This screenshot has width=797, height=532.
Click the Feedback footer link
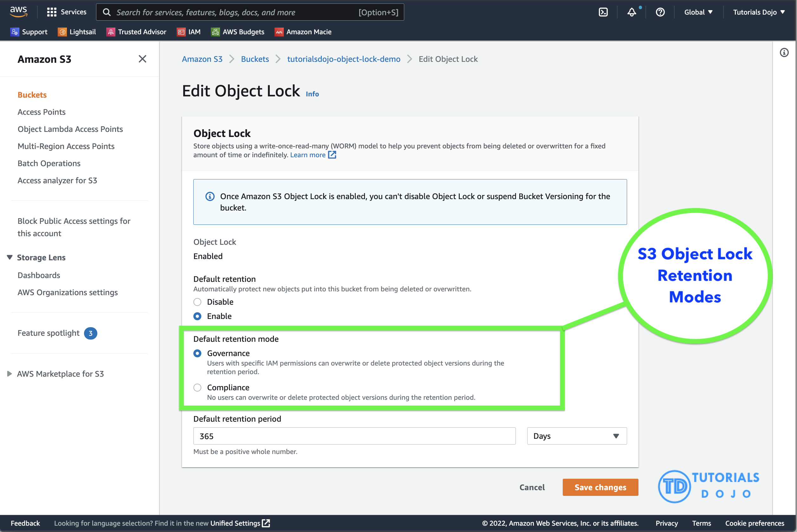[x=25, y=523]
